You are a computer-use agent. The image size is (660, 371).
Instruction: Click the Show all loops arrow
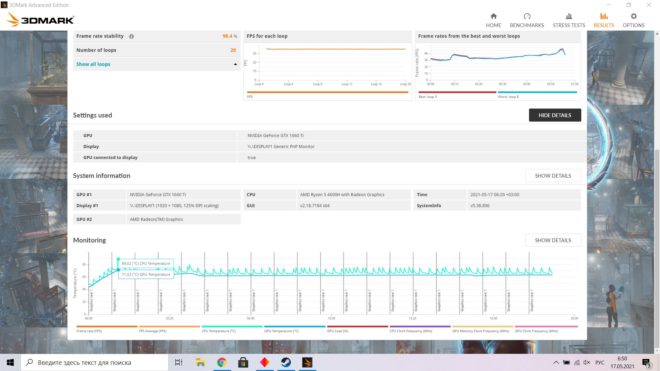pos(235,64)
